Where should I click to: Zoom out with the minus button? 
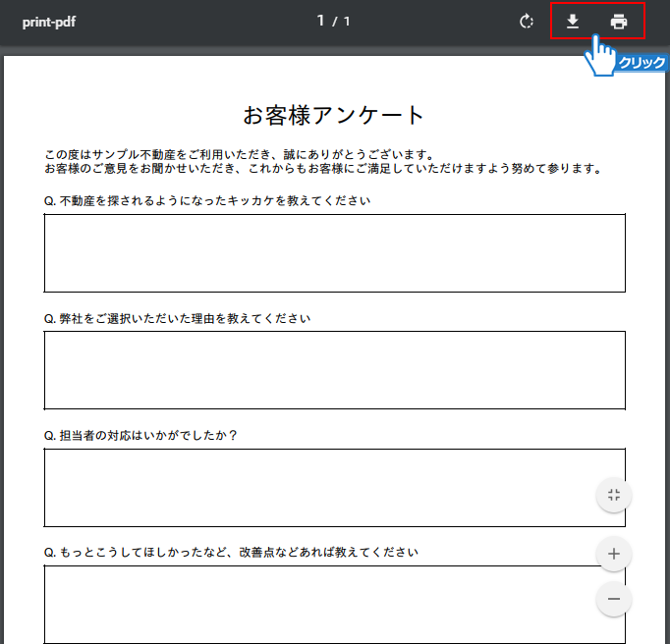[x=614, y=599]
